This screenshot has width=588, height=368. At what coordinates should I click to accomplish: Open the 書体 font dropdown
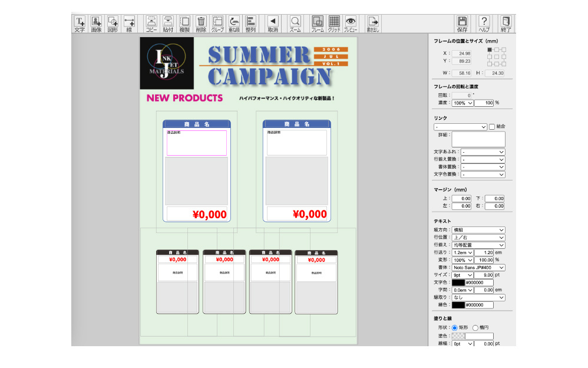coord(478,267)
